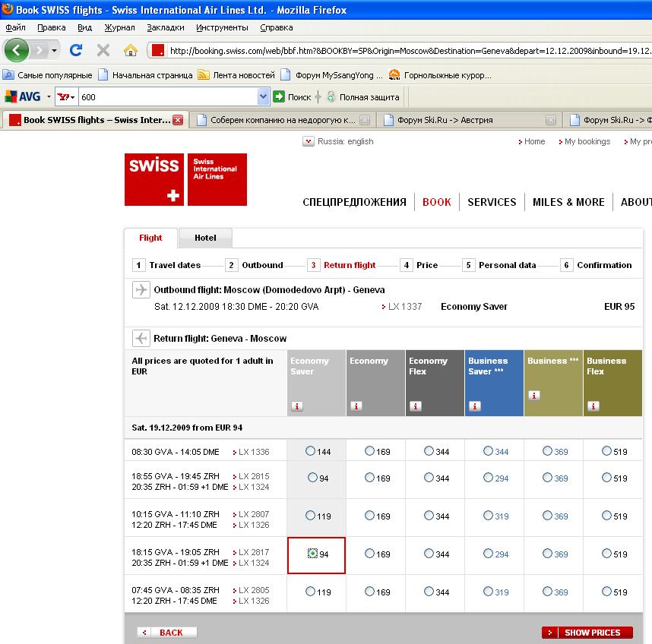
Task: Expand the AVG logo dropdown arrow
Action: 49,96
